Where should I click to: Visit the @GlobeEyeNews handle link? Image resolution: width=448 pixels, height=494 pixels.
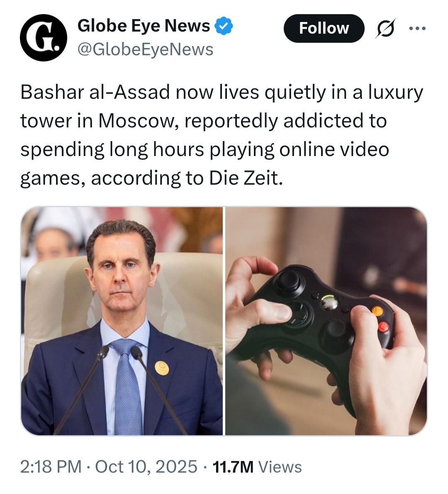coord(145,49)
